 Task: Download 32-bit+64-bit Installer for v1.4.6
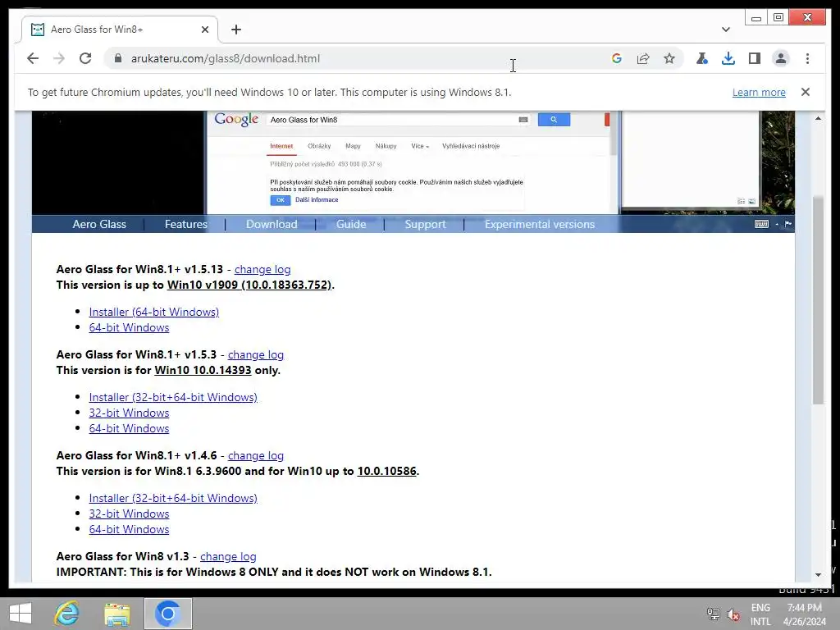[x=173, y=498]
